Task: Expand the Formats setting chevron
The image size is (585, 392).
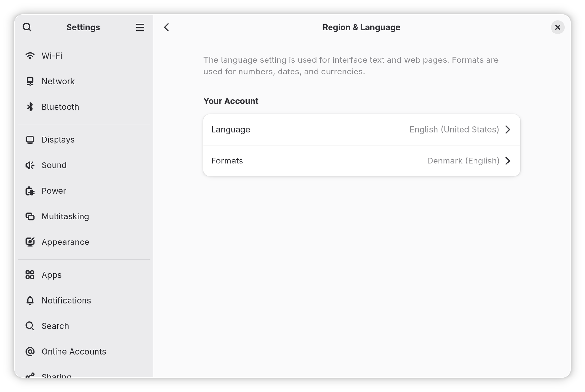Action: (x=508, y=161)
